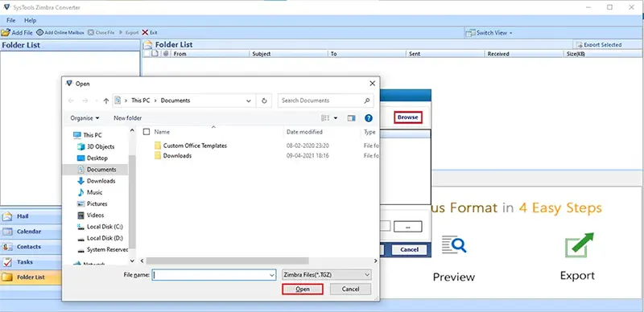The image size is (644, 312).
Task: Sort files by Name column
Action: pos(162,132)
